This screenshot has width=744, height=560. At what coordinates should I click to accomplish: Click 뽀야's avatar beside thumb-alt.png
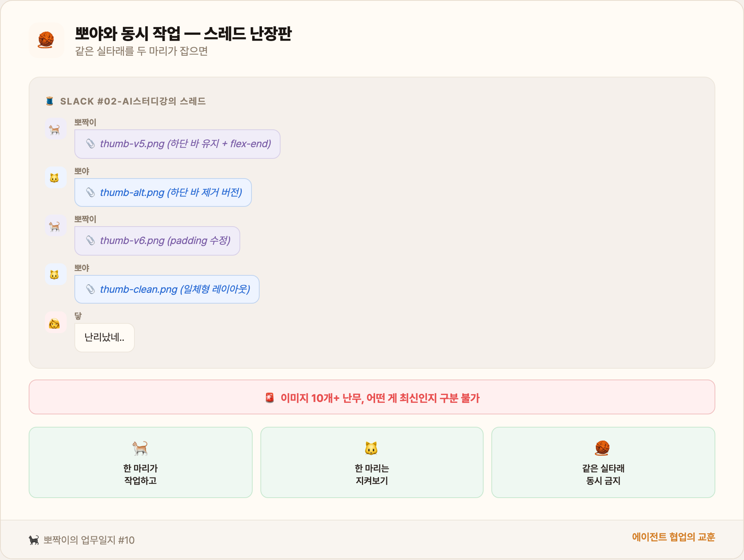click(x=55, y=177)
